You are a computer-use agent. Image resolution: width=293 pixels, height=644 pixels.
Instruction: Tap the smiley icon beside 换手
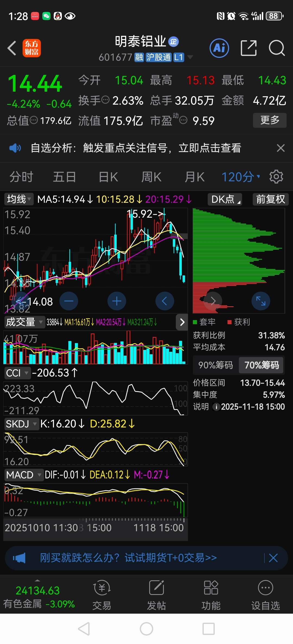click(x=105, y=100)
